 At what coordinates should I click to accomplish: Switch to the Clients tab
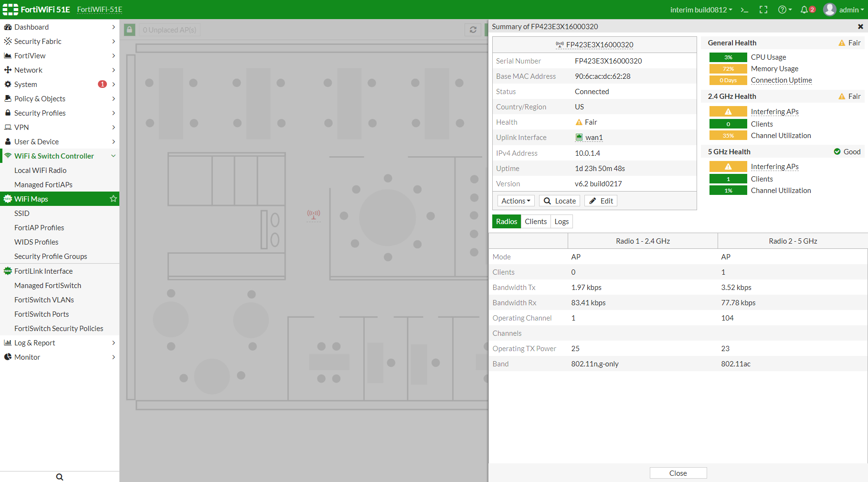(x=536, y=222)
